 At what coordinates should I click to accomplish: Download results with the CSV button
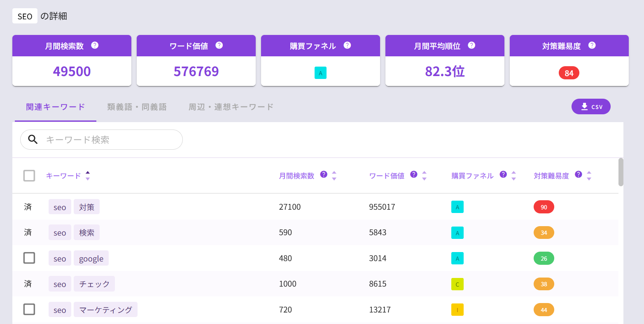[591, 106]
